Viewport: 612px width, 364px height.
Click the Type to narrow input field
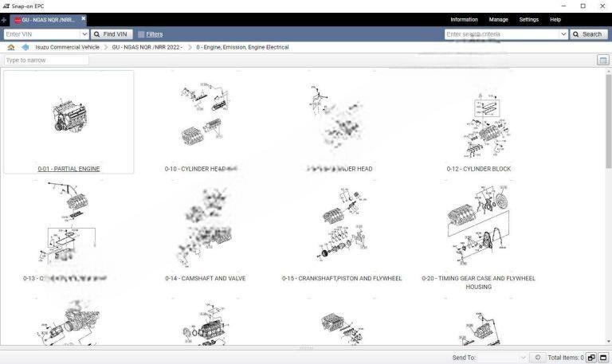click(46, 61)
